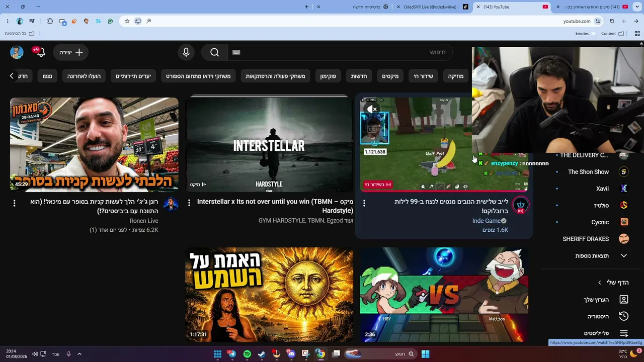
Task: Click the on-screen keyboard icon in search box
Action: click(x=236, y=52)
